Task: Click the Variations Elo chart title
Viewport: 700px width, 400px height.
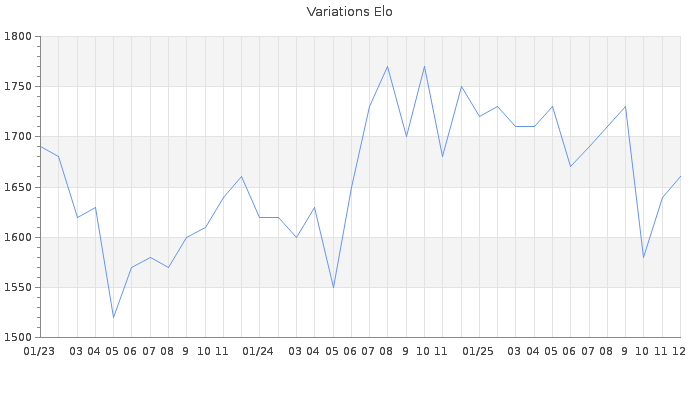Action: [x=349, y=12]
